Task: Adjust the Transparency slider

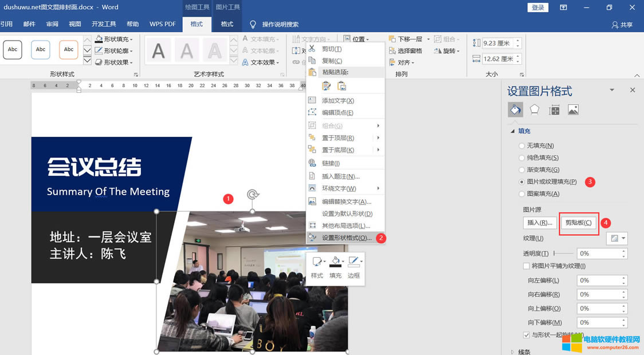Action: (563, 254)
